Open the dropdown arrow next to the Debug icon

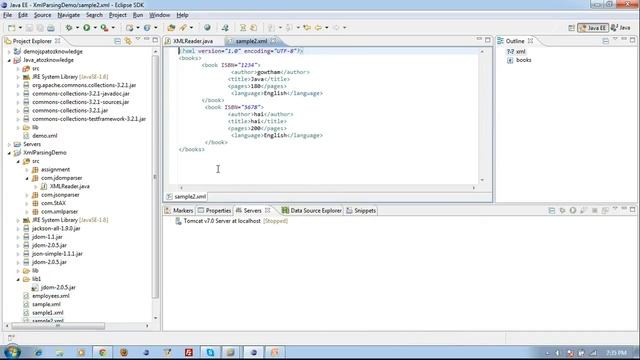(x=77, y=28)
